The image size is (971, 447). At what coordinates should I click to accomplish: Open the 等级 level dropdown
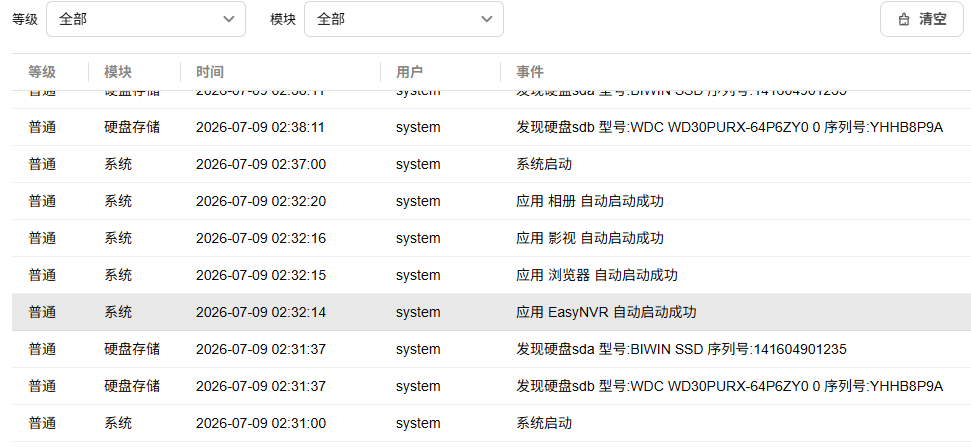coord(146,19)
